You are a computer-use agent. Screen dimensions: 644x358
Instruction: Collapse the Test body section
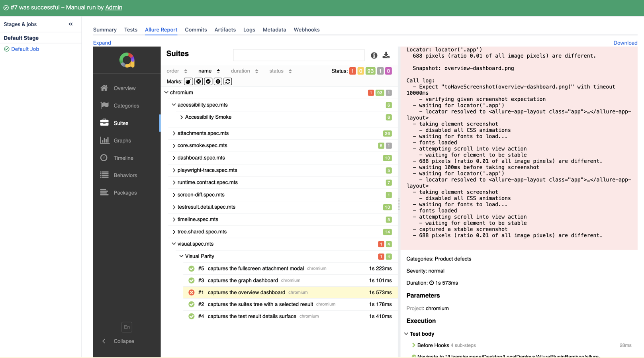tap(406, 334)
